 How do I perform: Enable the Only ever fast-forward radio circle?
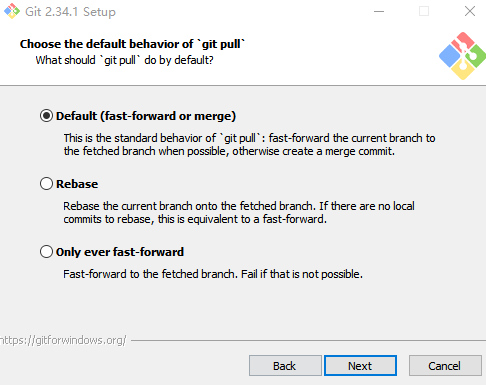[46, 252]
